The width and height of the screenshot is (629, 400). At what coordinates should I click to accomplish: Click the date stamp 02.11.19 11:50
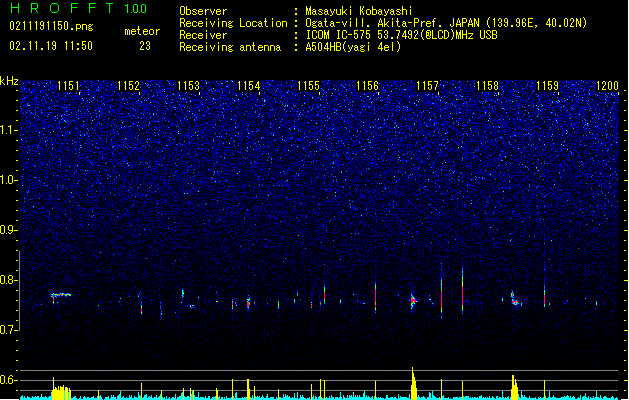(51, 46)
